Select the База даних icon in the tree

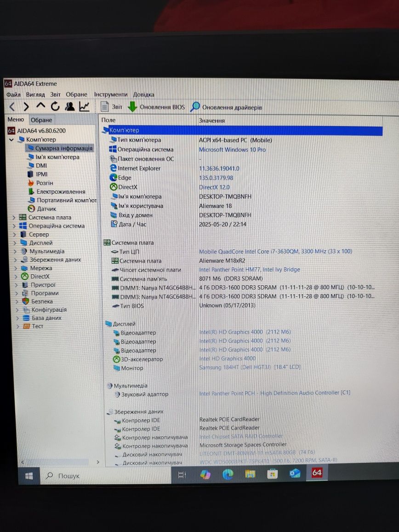click(x=26, y=318)
